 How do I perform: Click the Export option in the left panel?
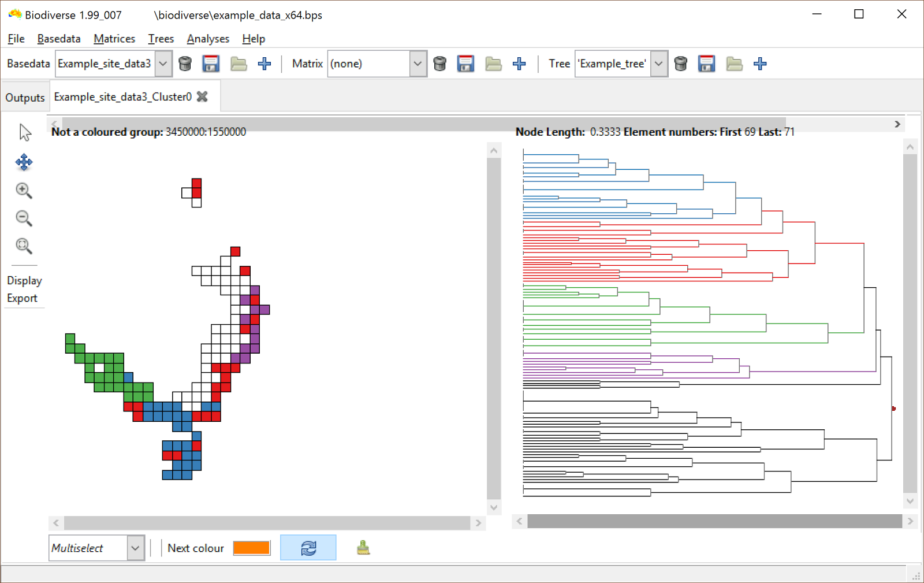pyautogui.click(x=23, y=298)
